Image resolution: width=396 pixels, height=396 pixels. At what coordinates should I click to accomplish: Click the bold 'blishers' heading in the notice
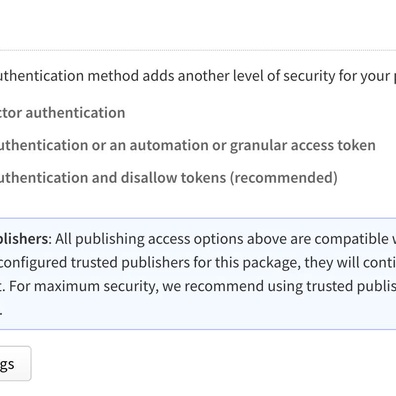[x=24, y=239]
